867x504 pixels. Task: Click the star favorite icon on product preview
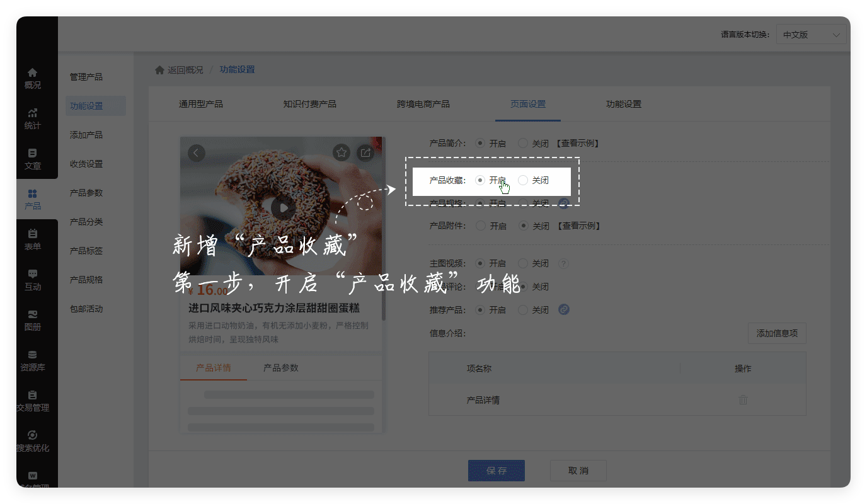(341, 152)
